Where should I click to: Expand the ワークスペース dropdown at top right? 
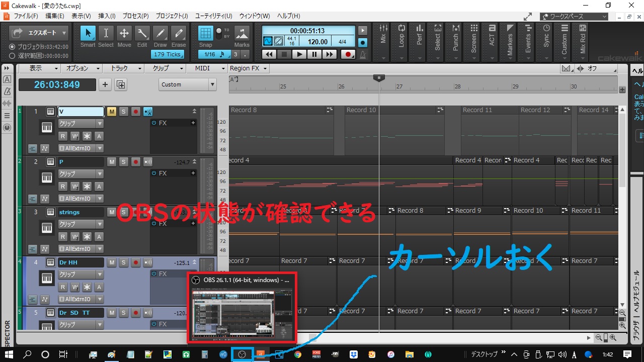click(605, 16)
